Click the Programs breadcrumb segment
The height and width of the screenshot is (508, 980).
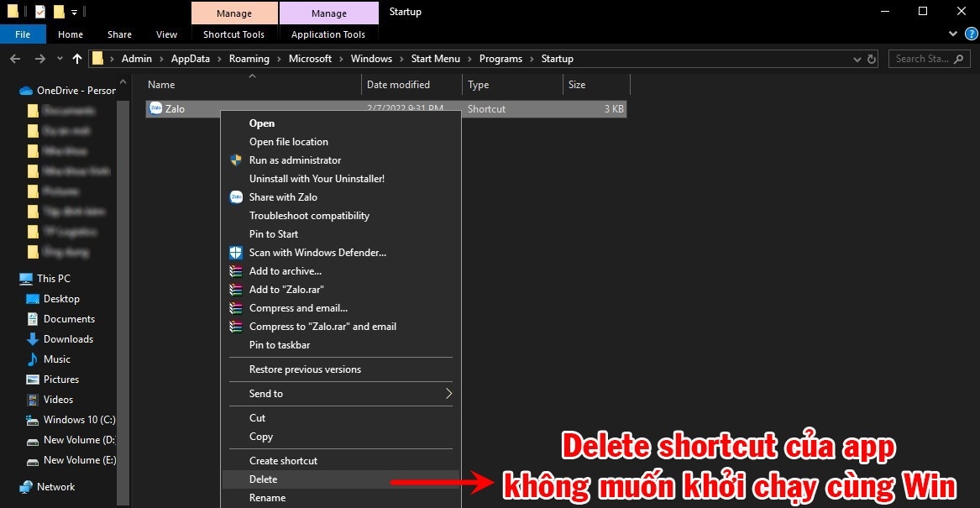tap(500, 59)
